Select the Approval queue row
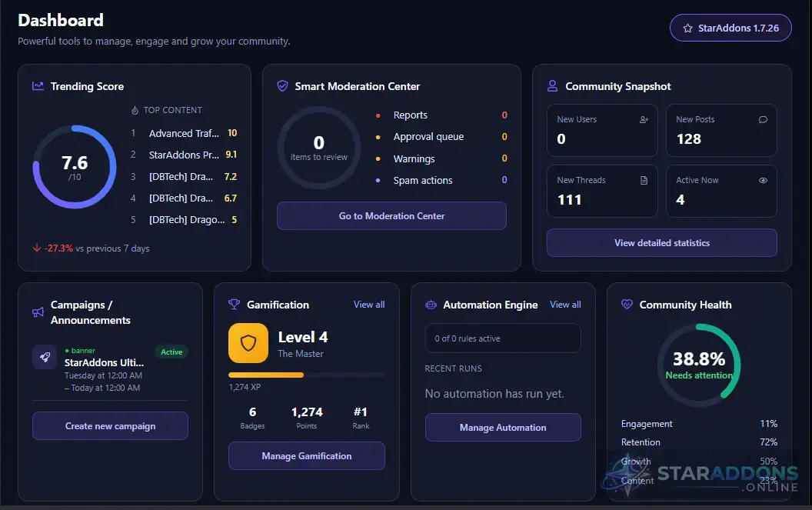This screenshot has height=510, width=812. (x=441, y=137)
